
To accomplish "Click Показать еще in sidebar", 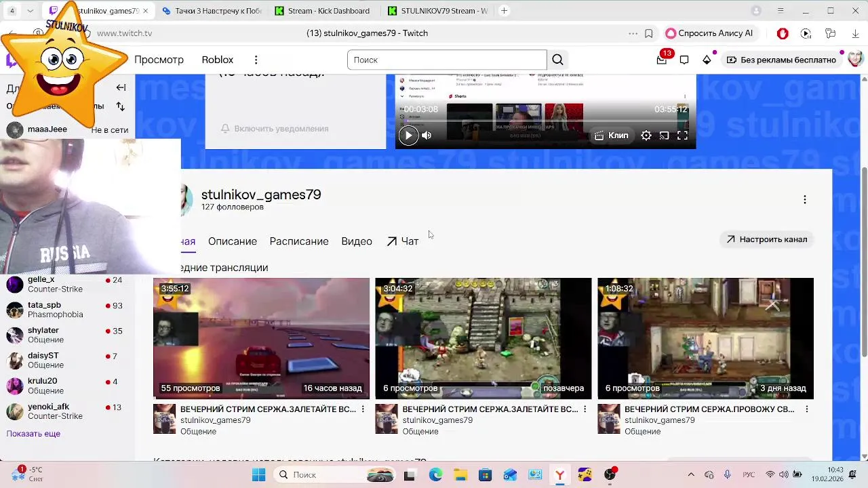I will tap(34, 434).
